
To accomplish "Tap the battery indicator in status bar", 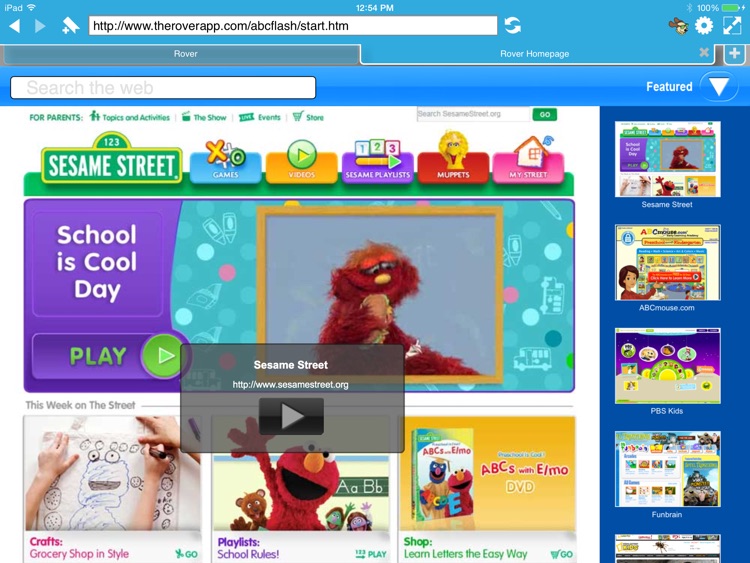I will 733,8.
